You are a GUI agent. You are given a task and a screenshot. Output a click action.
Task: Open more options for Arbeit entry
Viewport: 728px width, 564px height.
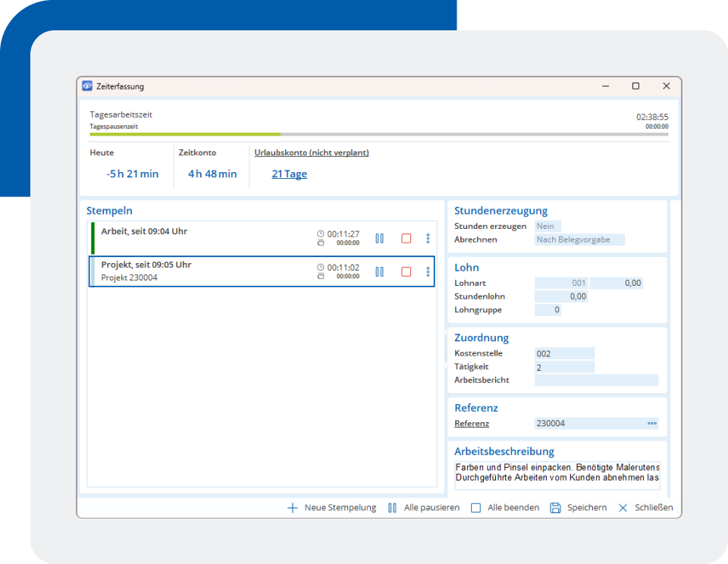pyautogui.click(x=428, y=238)
